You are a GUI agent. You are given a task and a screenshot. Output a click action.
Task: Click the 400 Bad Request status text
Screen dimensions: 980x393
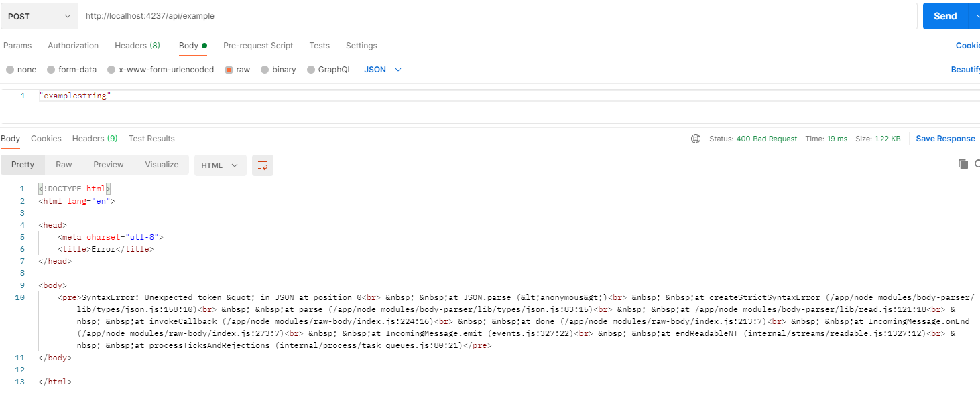pyautogui.click(x=767, y=139)
